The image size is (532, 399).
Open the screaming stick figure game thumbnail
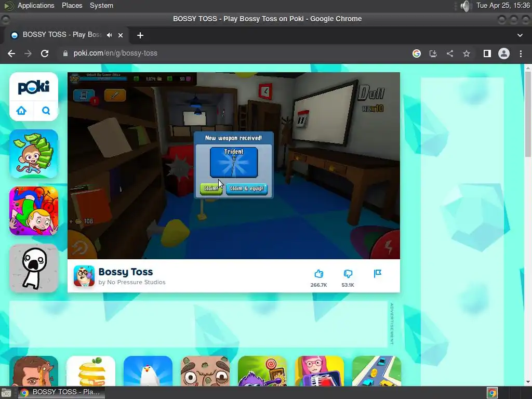(34, 268)
